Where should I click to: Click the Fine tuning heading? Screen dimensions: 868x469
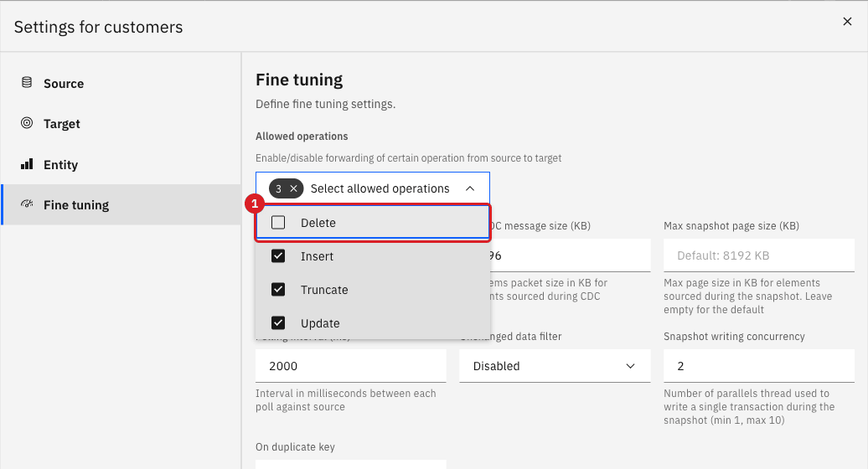point(299,80)
